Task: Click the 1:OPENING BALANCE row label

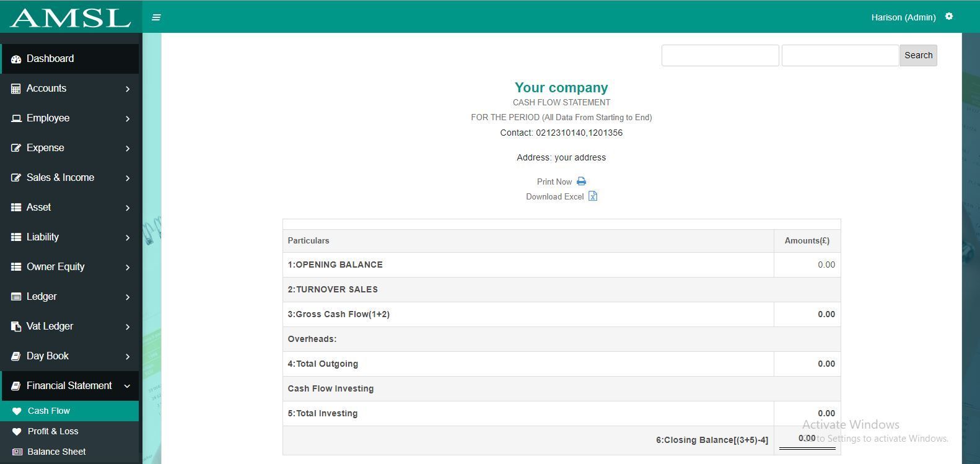Action: pyautogui.click(x=335, y=265)
